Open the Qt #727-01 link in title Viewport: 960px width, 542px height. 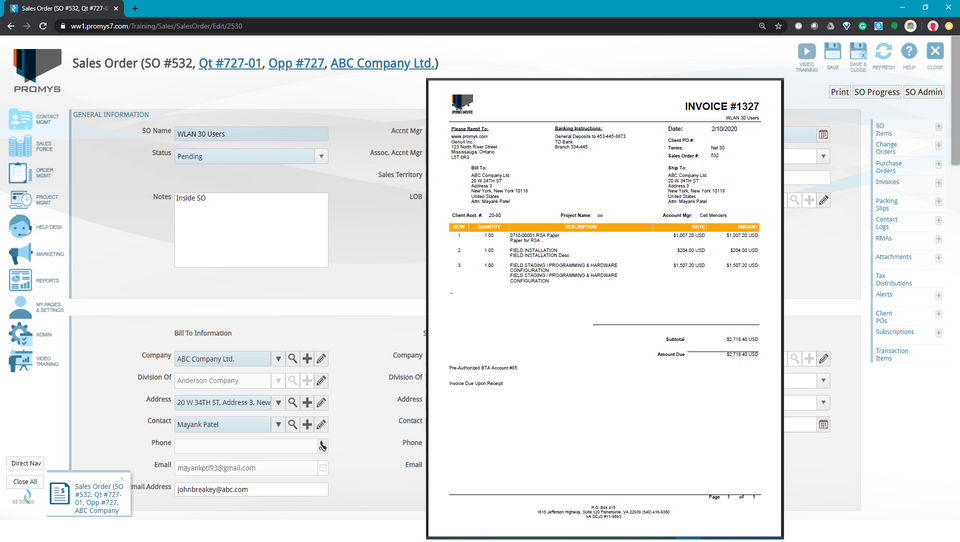(230, 63)
